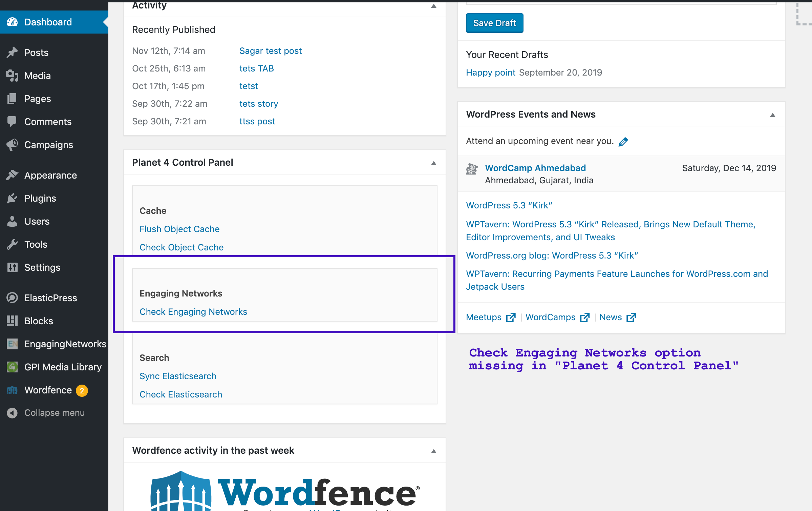The width and height of the screenshot is (812, 511).
Task: Click Check Object Cache link
Action: coord(181,247)
